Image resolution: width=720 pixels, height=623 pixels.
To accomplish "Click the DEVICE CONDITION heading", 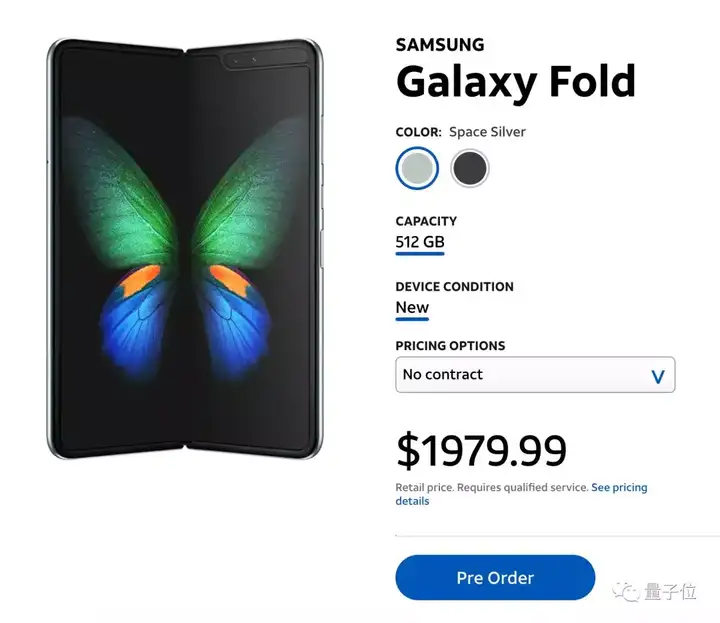I will click(454, 287).
